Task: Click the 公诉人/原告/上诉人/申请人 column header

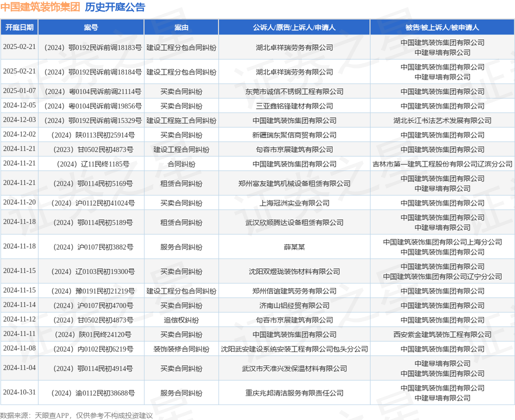Action: (x=294, y=27)
